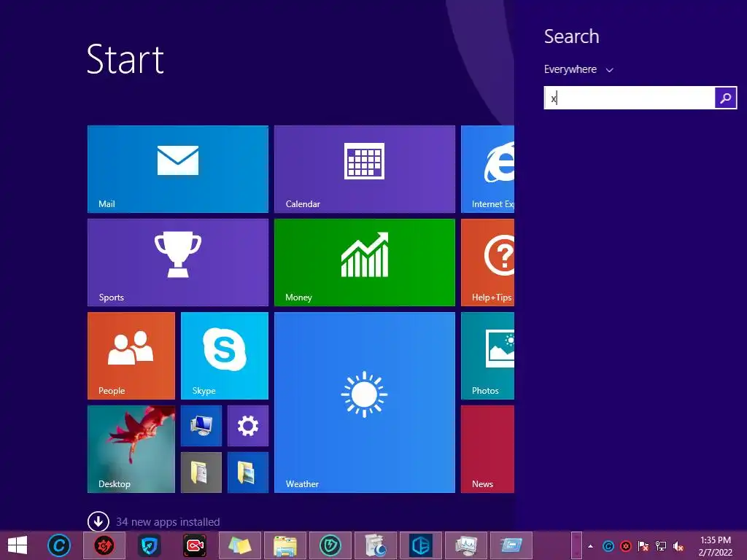Launch the Internet Explorer tile
The height and width of the screenshot is (560, 747).
(x=487, y=169)
